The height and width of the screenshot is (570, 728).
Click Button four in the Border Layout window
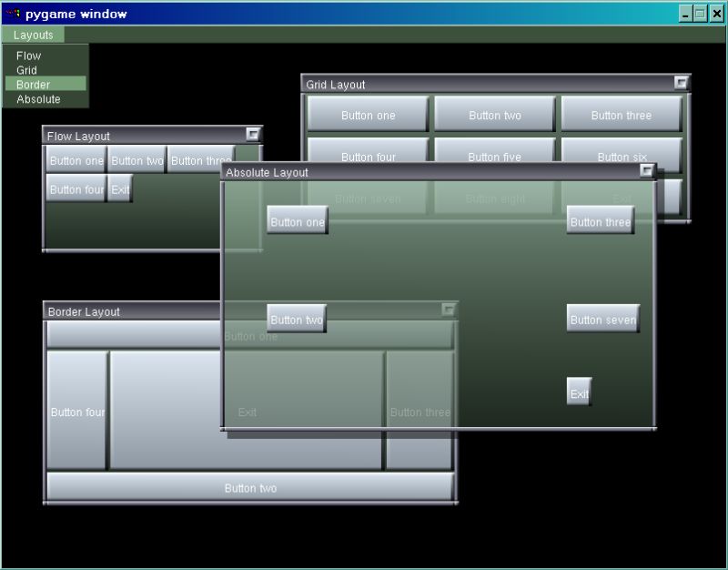pos(76,412)
